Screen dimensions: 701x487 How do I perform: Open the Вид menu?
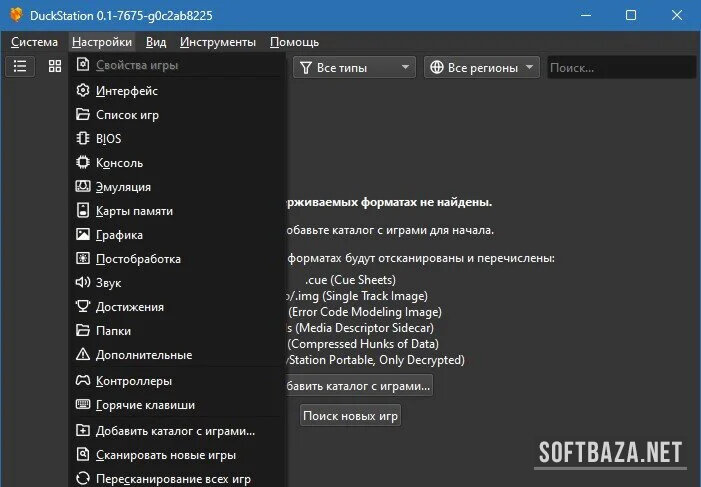pyautogui.click(x=156, y=42)
